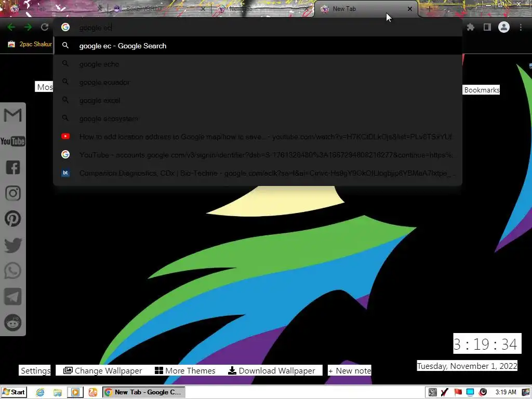The image size is (532, 399).
Task: Open Instagram from the left sidebar
Action: (x=13, y=193)
